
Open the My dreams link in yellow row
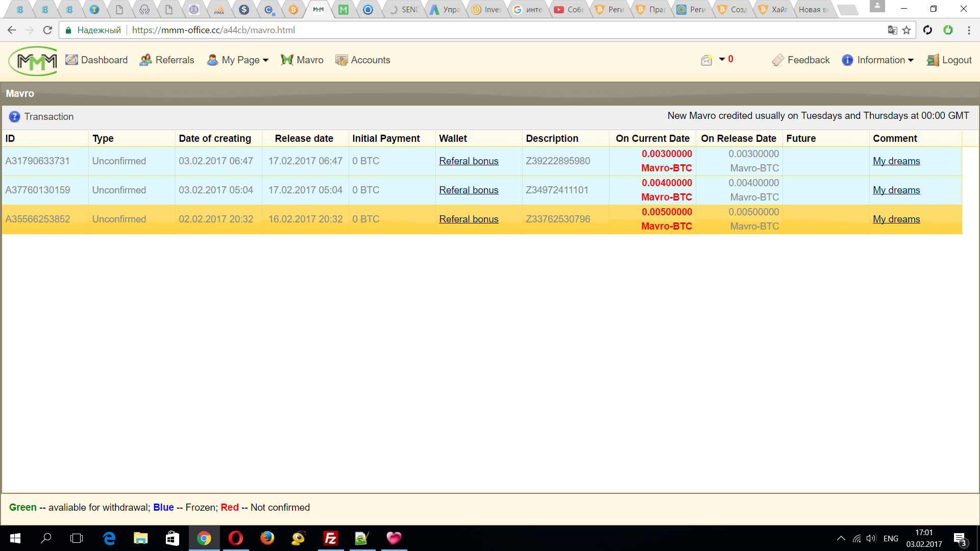(x=896, y=219)
